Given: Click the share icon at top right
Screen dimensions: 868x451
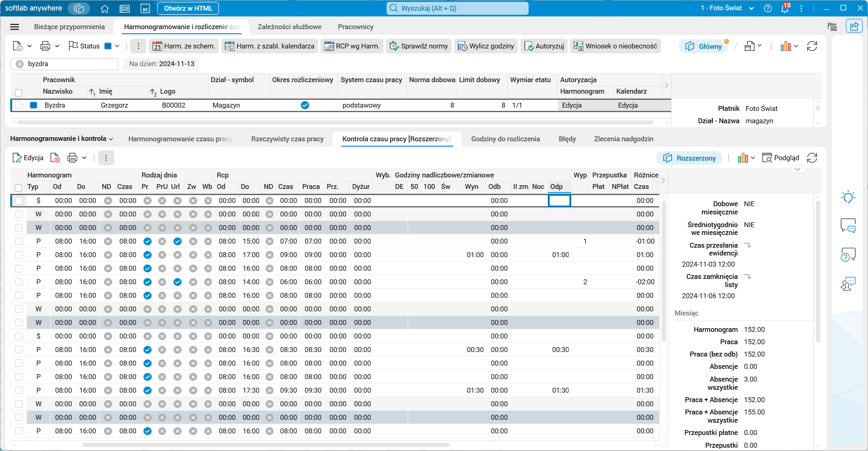Looking at the screenshot, I should (x=854, y=27).
